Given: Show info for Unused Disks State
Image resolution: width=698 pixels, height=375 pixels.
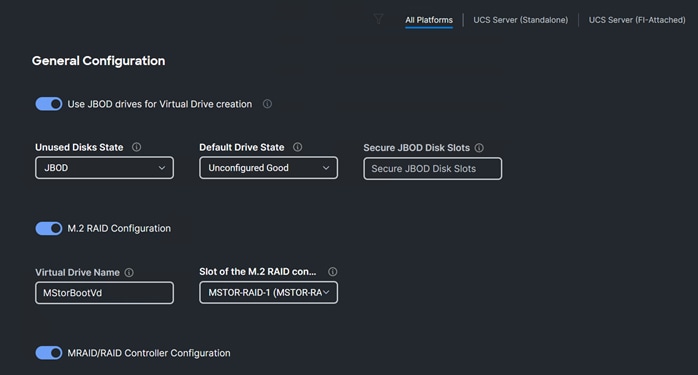Looking at the screenshot, I should click(x=137, y=147).
